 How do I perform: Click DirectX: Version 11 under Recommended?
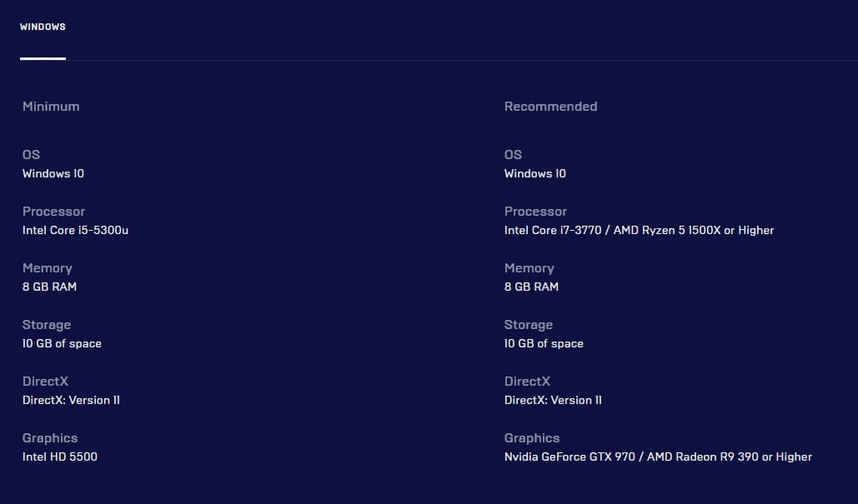coord(553,400)
